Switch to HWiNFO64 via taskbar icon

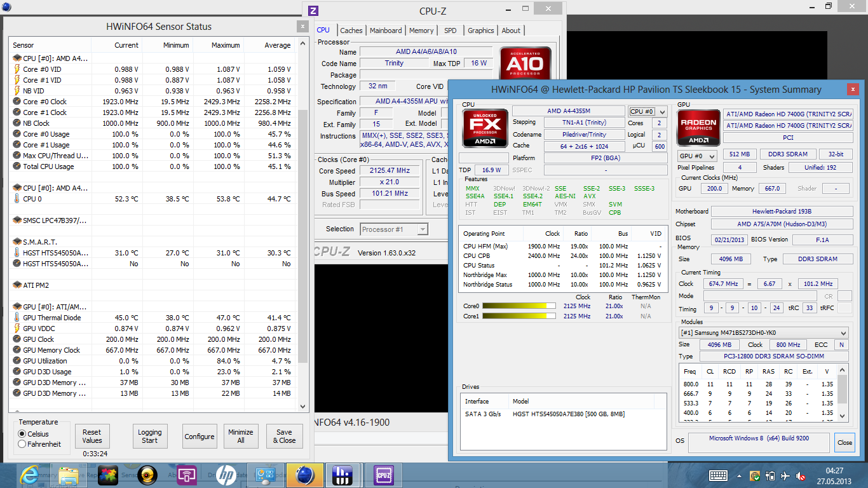(x=343, y=475)
